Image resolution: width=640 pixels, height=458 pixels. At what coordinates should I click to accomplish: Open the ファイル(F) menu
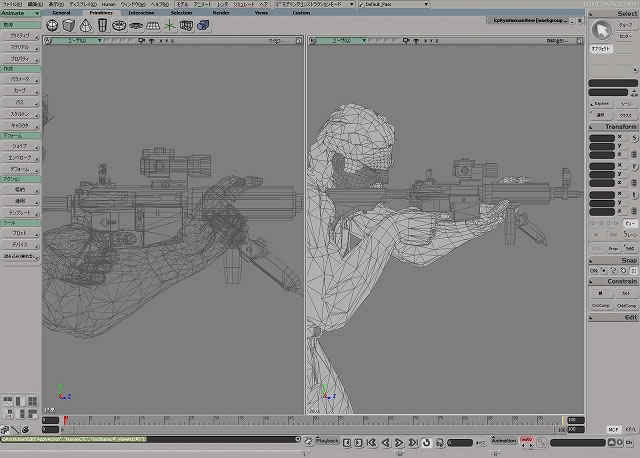point(10,4)
